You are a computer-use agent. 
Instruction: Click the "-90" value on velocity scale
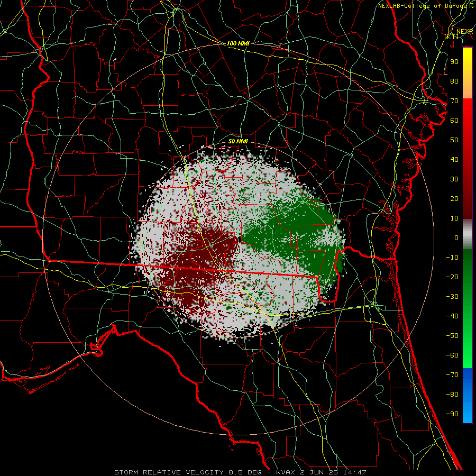(x=452, y=414)
